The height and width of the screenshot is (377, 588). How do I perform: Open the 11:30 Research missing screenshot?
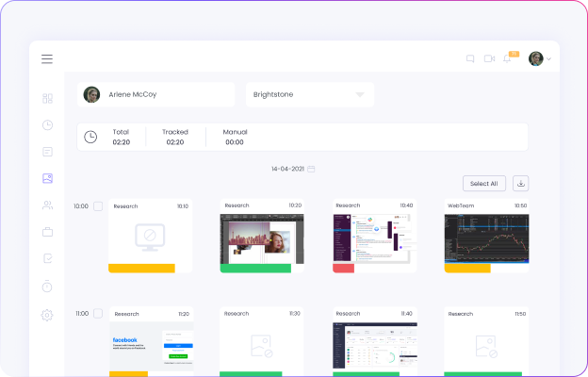(x=262, y=346)
